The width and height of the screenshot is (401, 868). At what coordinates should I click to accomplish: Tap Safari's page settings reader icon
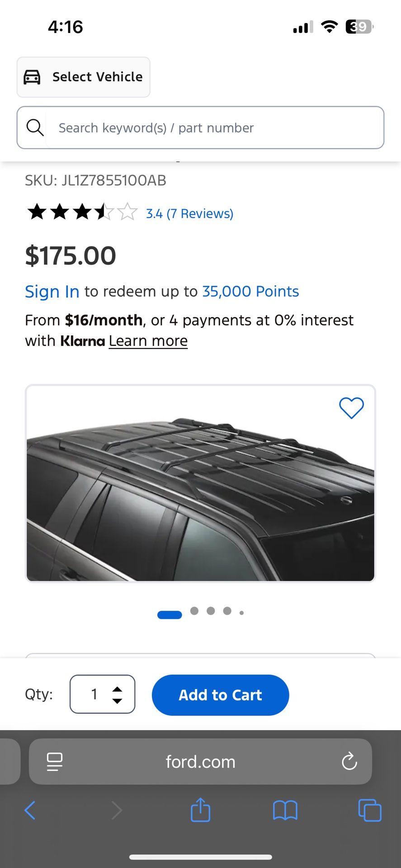(x=55, y=762)
